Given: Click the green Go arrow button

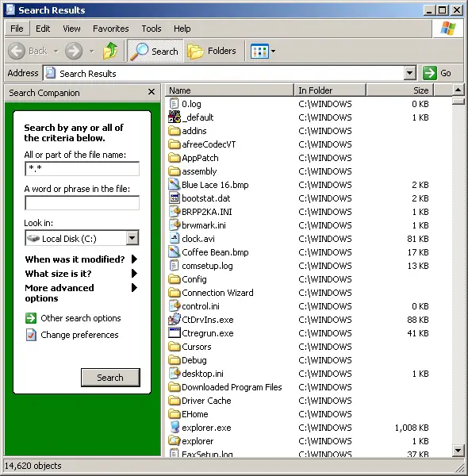Looking at the screenshot, I should coord(429,73).
